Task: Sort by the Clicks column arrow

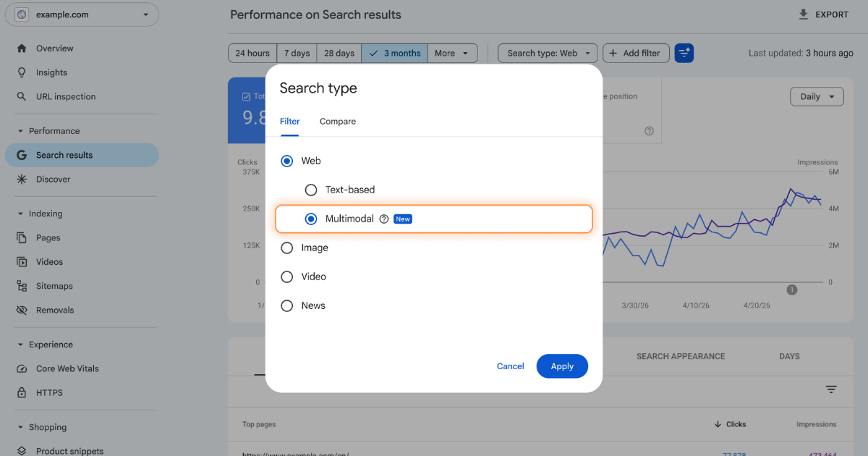Action: click(x=718, y=424)
